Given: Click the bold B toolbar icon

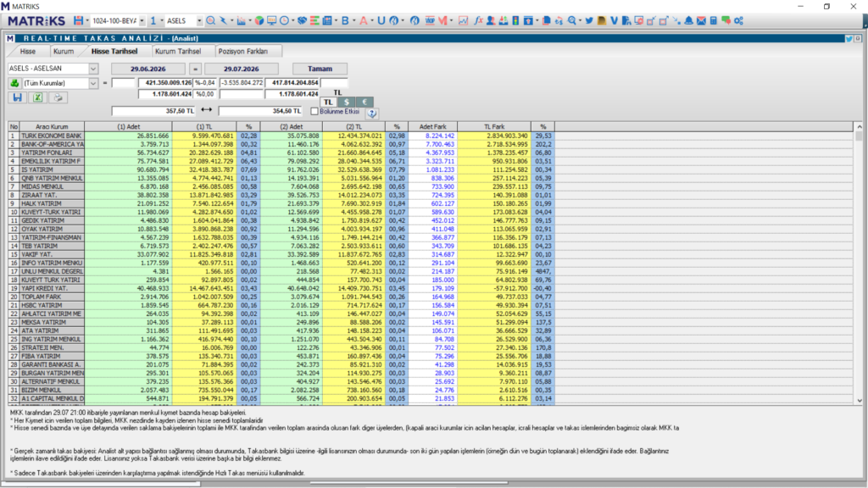Looking at the screenshot, I should pyautogui.click(x=346, y=20).
